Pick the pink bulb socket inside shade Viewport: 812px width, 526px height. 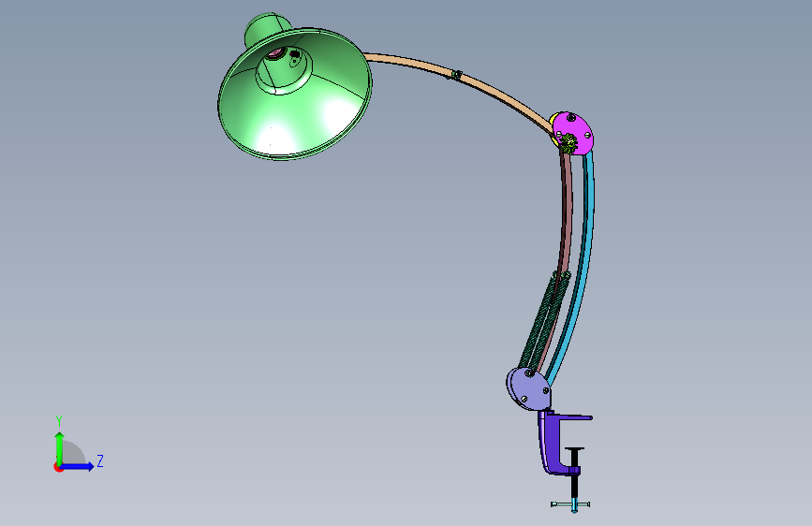tap(275, 53)
